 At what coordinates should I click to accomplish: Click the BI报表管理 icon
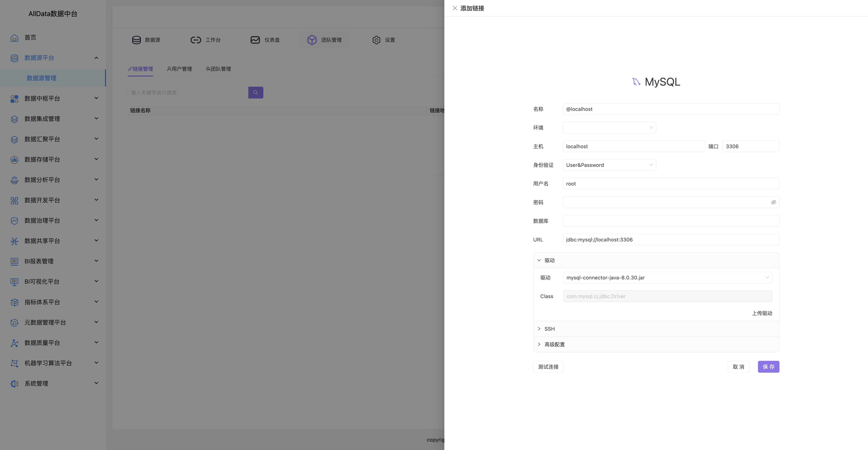pos(14,261)
